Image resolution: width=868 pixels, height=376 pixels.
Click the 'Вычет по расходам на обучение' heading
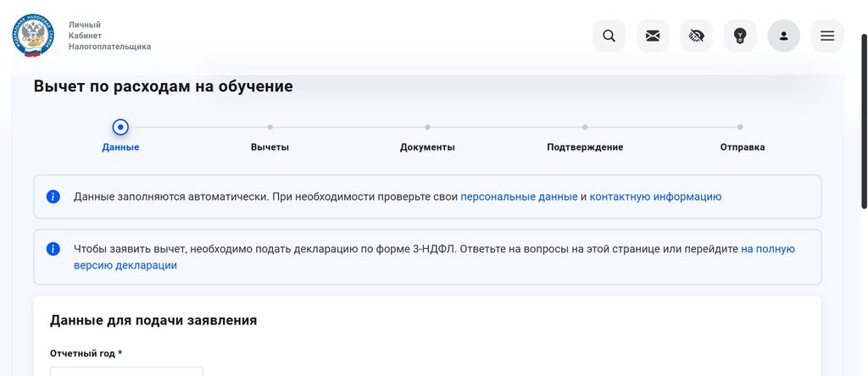pos(164,86)
